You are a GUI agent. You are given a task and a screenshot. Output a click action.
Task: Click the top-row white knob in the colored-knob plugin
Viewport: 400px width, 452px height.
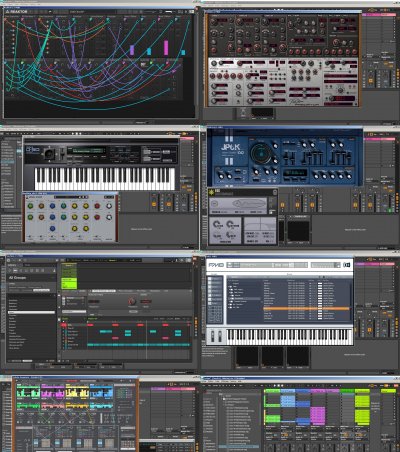click(109, 206)
